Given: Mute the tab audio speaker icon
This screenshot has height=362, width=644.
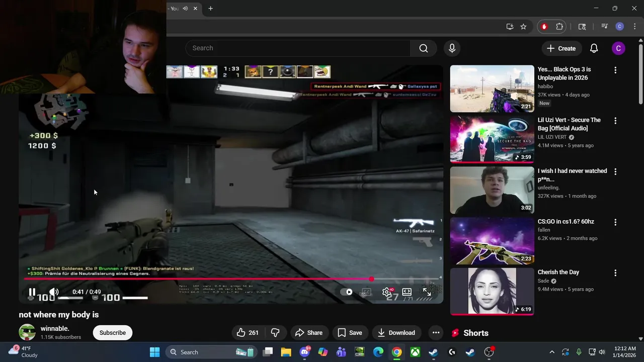Looking at the screenshot, I should point(185,9).
